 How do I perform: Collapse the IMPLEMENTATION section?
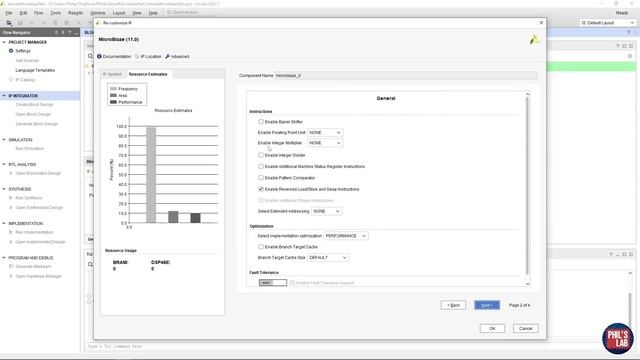click(x=4, y=223)
